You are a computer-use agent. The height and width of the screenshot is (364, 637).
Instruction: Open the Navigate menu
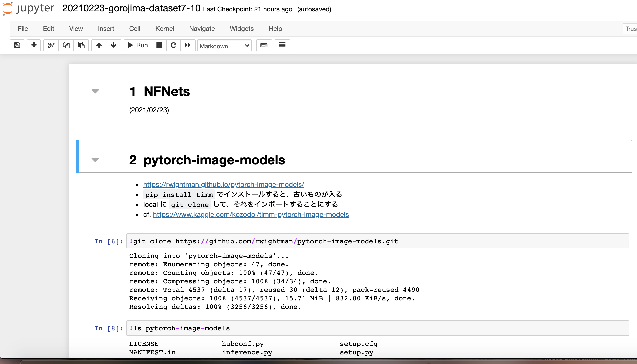(202, 29)
